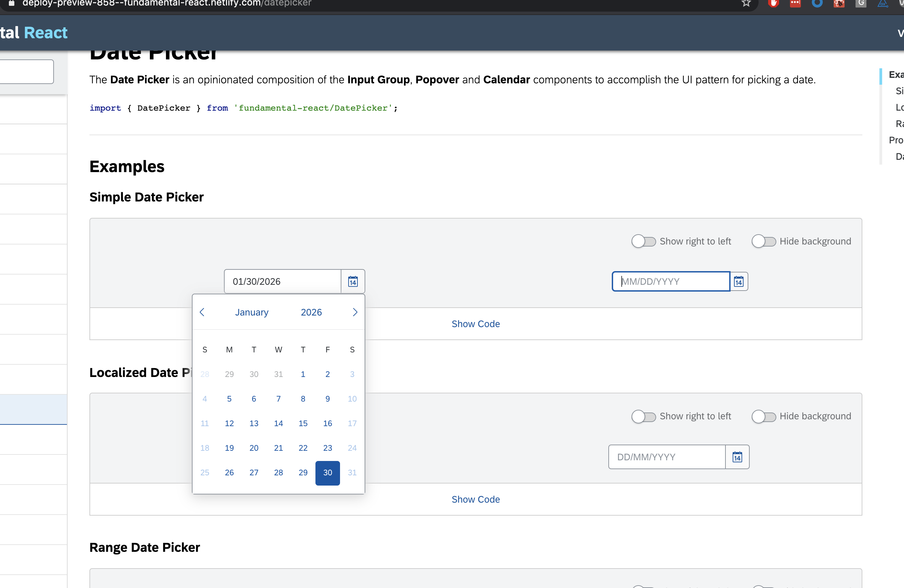Image resolution: width=904 pixels, height=588 pixels.
Task: Bookmark page with star icon
Action: [746, 3]
